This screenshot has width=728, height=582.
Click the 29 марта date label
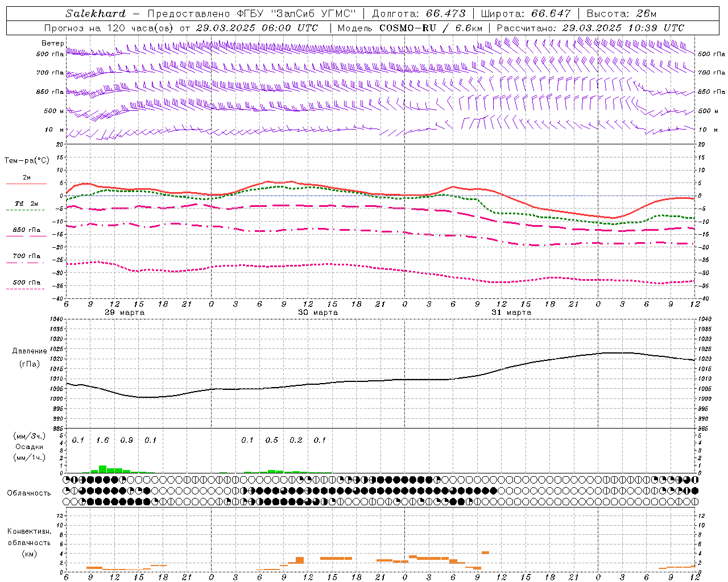coord(125,313)
